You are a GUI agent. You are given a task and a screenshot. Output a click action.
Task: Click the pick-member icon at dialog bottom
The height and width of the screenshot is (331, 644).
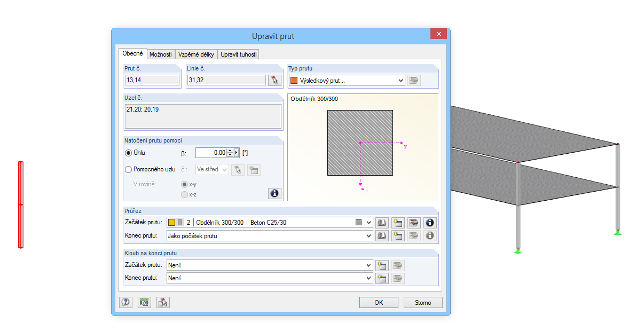tap(163, 302)
